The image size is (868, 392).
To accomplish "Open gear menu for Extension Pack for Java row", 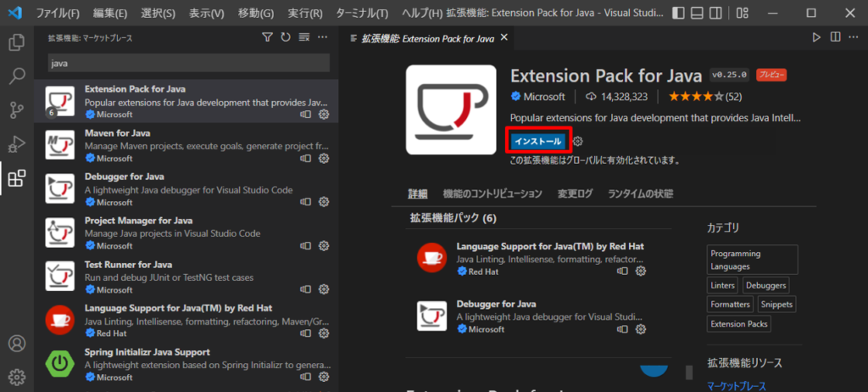I will (325, 115).
